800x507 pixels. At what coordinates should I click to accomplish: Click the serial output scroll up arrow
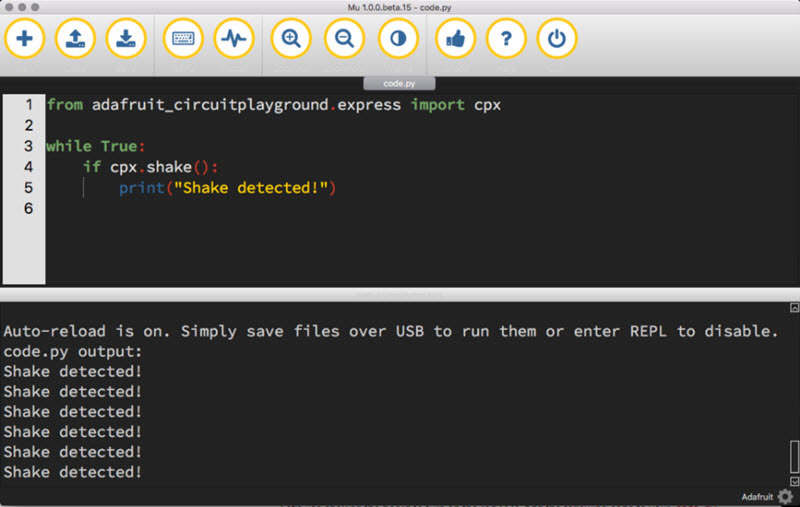[x=794, y=308]
